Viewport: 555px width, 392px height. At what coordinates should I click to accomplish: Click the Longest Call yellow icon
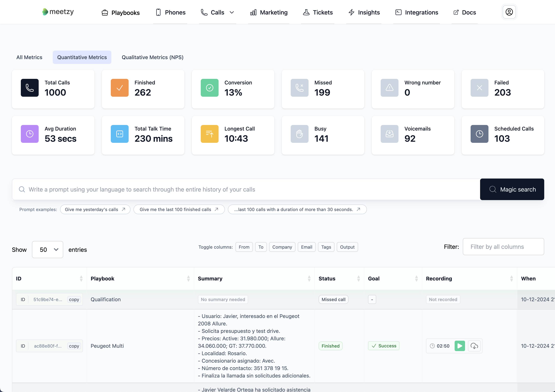[210, 134]
